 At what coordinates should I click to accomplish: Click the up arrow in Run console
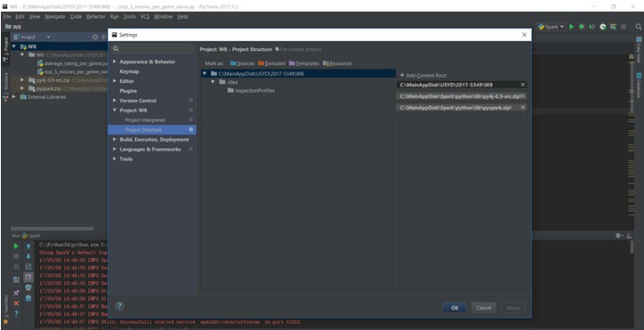point(29,246)
